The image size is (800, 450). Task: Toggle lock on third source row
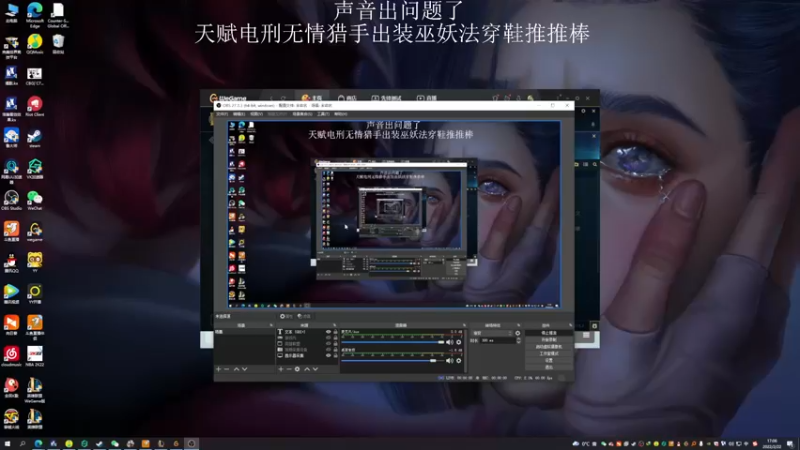click(336, 343)
